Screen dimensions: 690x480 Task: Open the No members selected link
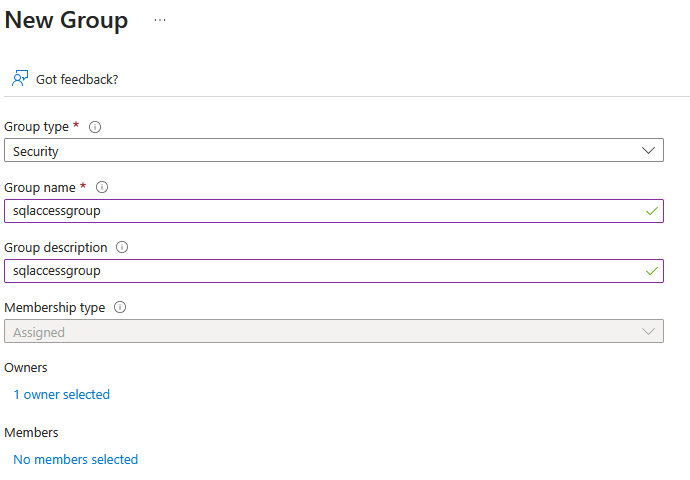(75, 460)
